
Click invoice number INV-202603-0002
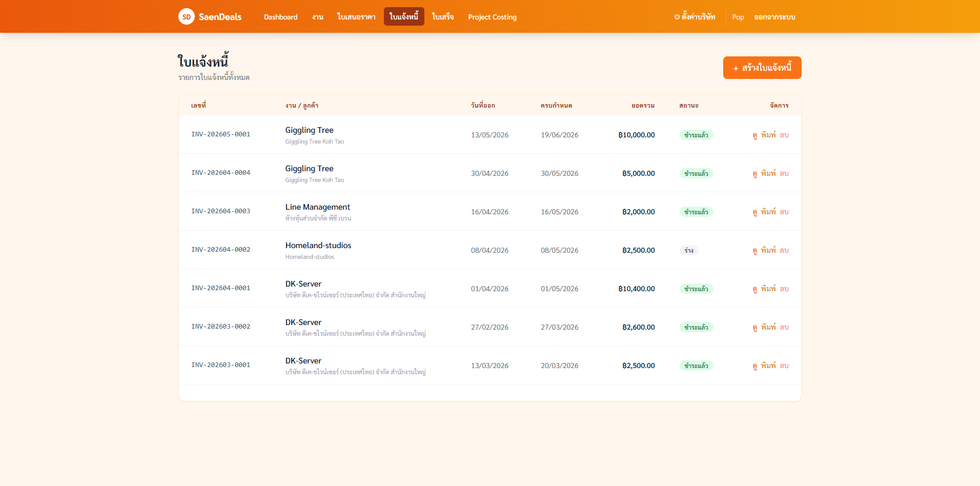coord(221,327)
